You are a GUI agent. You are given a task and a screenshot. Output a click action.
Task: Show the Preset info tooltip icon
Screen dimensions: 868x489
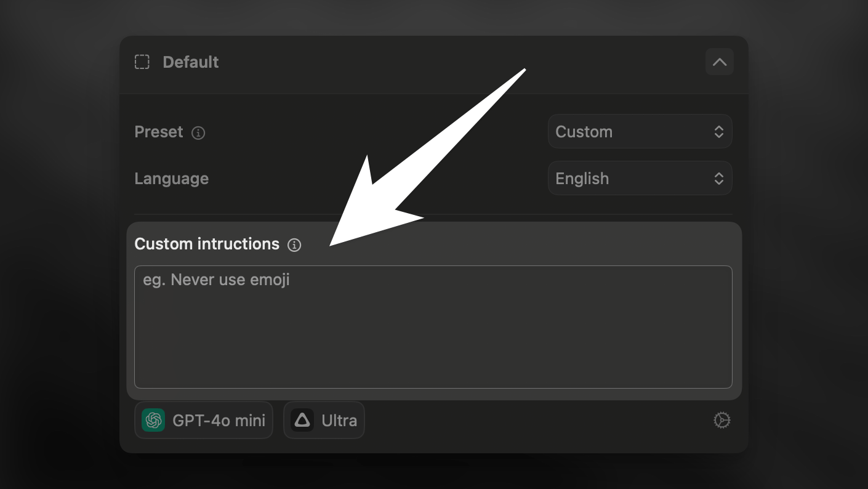click(x=198, y=132)
